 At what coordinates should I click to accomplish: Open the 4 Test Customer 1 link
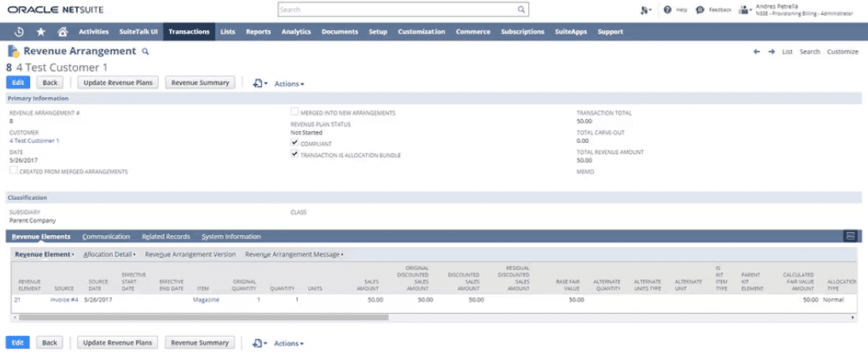(x=34, y=141)
